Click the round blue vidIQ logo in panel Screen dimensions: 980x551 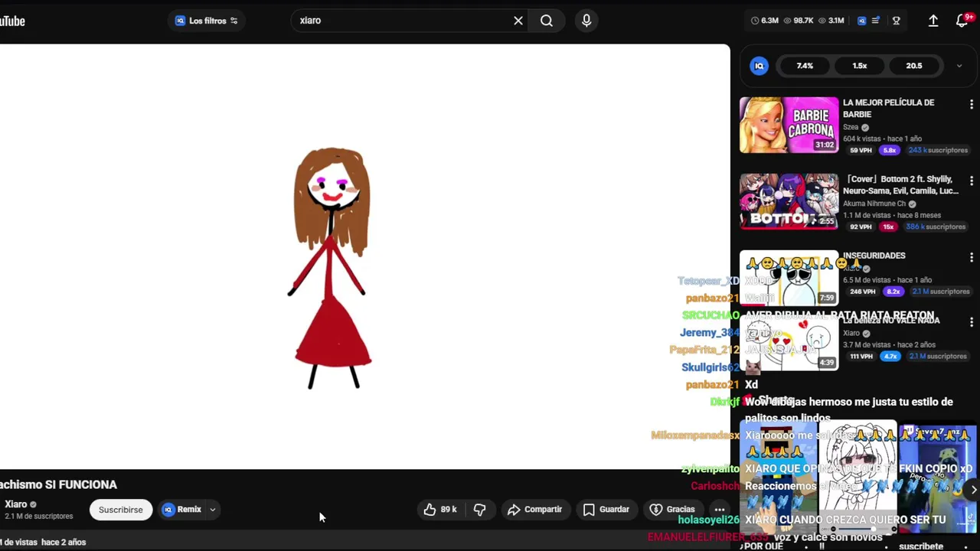coord(759,66)
